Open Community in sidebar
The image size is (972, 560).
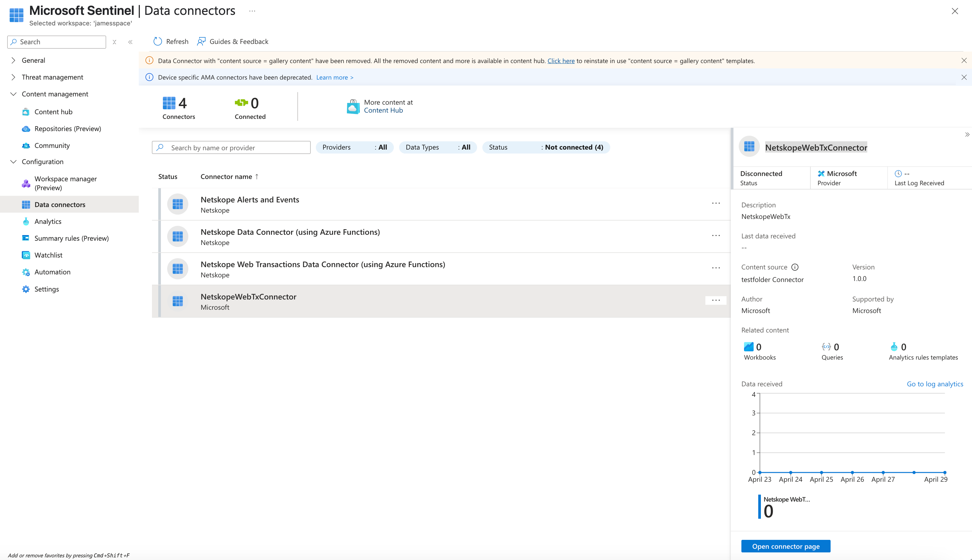pos(52,146)
